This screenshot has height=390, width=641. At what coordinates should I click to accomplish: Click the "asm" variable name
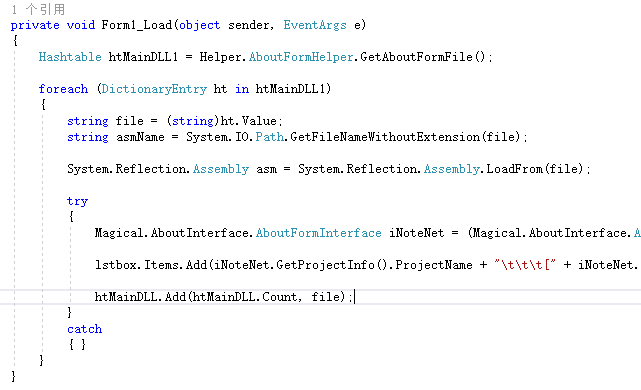point(266,169)
